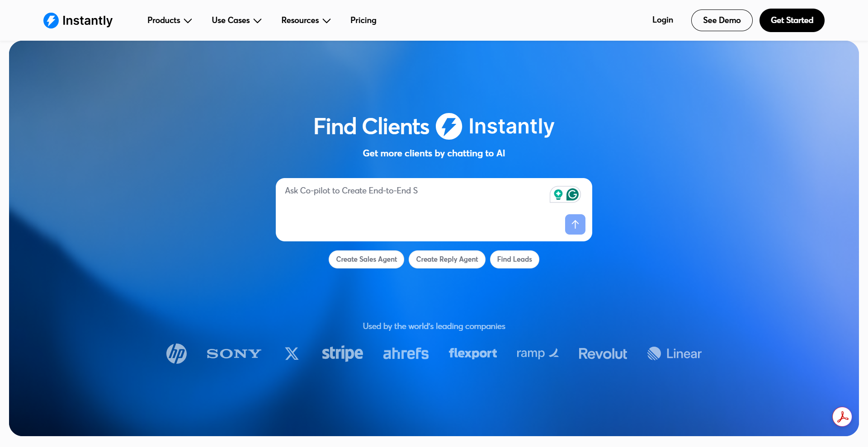The image size is (868, 447).
Task: Click the Linear company logo
Action: [x=675, y=353]
